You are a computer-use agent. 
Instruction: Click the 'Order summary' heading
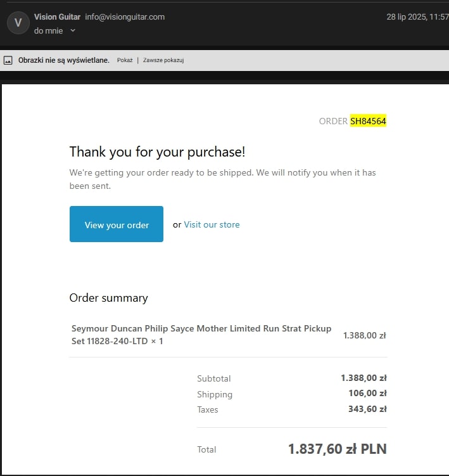click(109, 298)
